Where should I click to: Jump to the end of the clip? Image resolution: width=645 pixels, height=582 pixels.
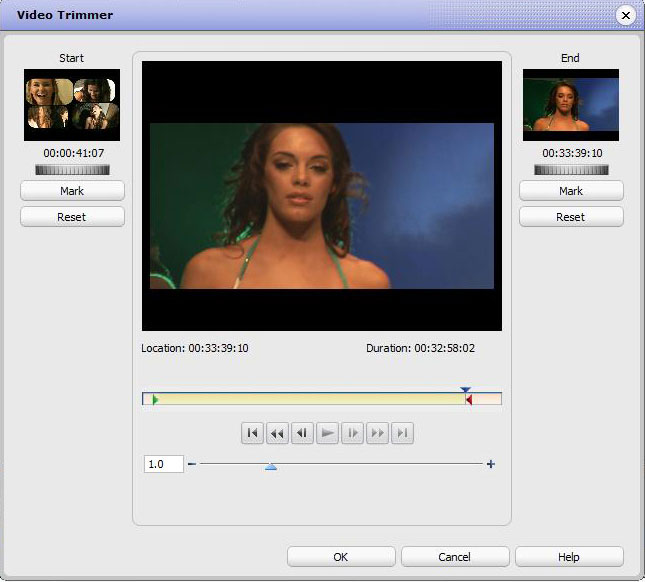402,433
